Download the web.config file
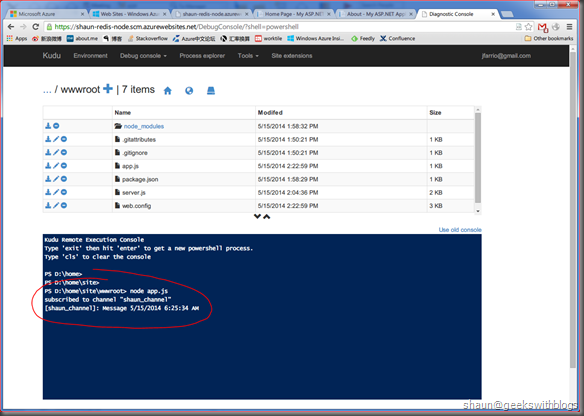Viewport: 584px width, 416px height. click(x=48, y=205)
